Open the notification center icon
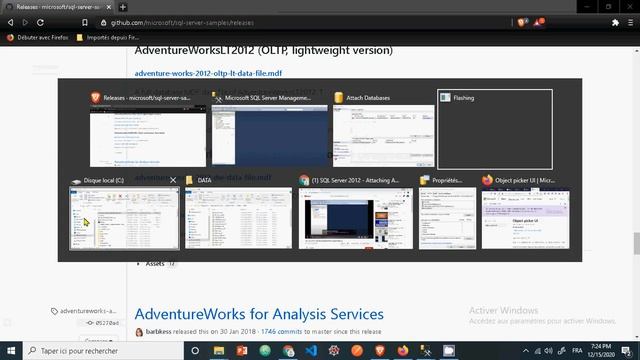The image size is (640, 360). pyautogui.click(x=626, y=351)
